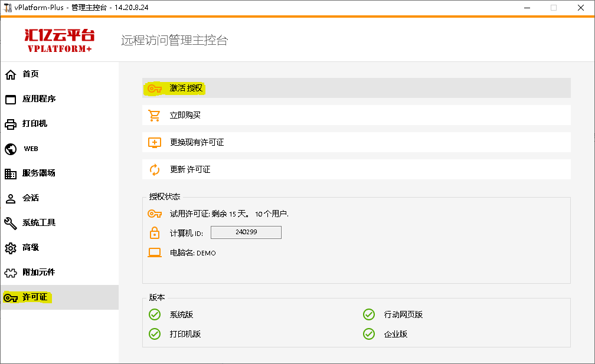Click the 计算机 ID field showing 240299
Screen dimensions: 595x364
pos(246,232)
